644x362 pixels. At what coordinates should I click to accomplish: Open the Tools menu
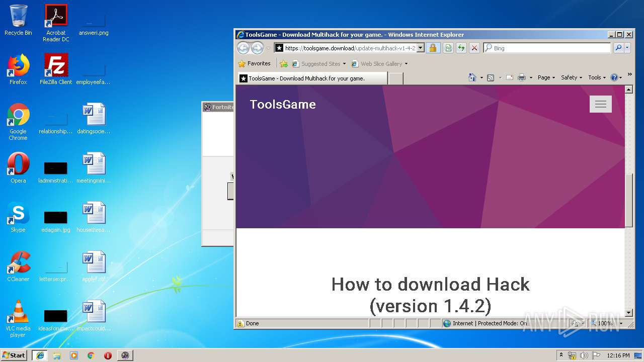click(597, 77)
